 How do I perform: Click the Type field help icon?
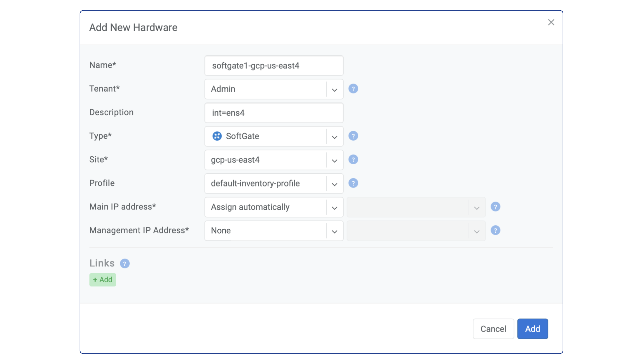coord(353,136)
